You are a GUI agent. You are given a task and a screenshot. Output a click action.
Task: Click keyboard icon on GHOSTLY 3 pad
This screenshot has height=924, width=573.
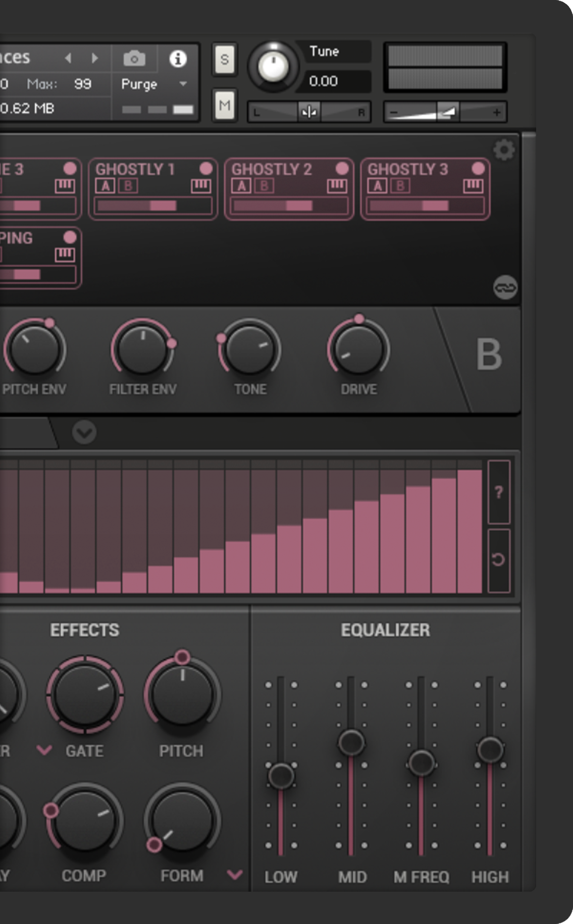coord(473,186)
